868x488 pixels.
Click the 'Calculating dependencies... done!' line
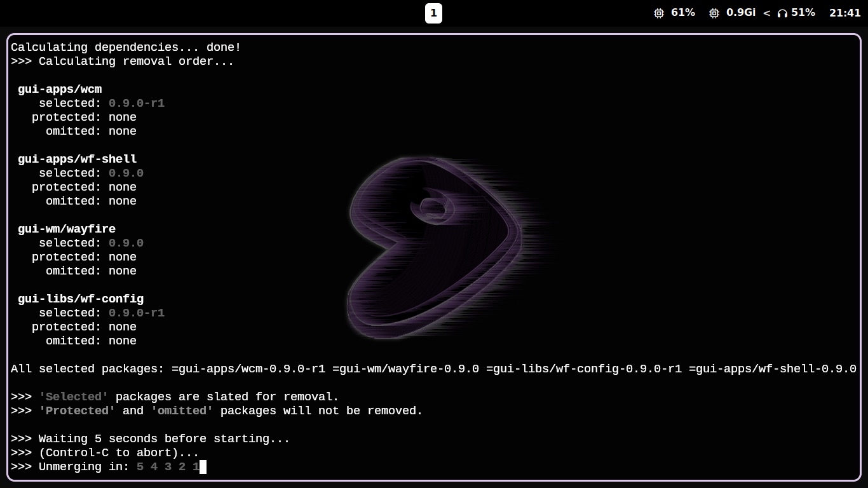point(126,47)
